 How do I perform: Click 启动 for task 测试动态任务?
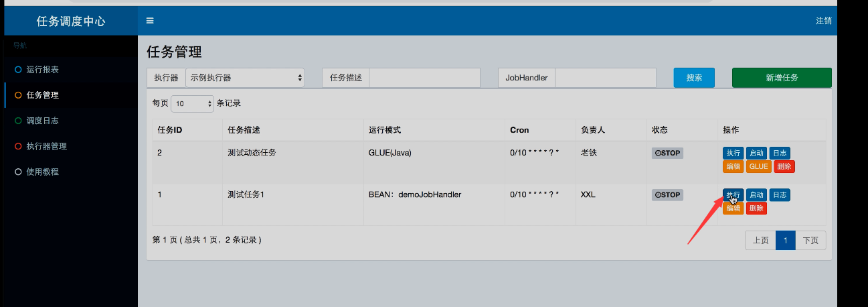[x=756, y=153]
